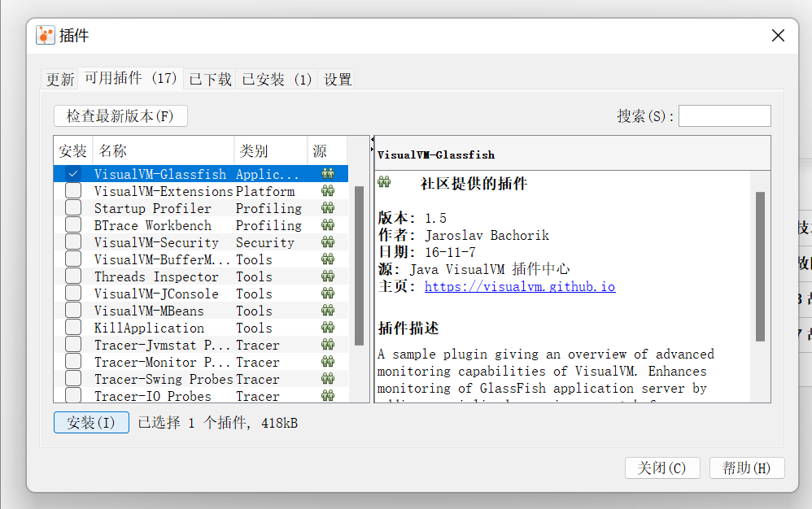Screen dimensions: 812x509
Task: Open the 已安装 (1) tab
Action: (x=277, y=79)
